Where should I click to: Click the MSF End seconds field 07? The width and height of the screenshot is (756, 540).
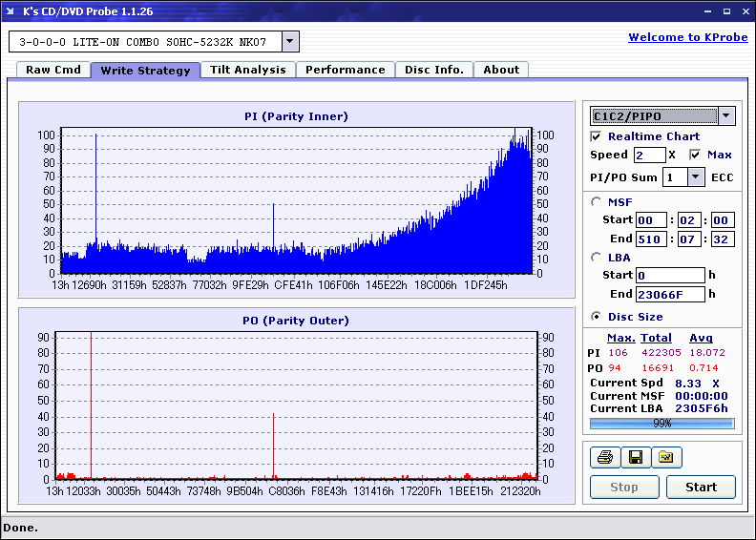(x=689, y=239)
